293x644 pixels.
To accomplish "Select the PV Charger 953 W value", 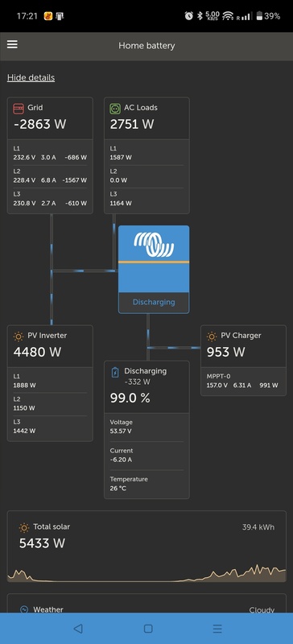I will point(225,352).
